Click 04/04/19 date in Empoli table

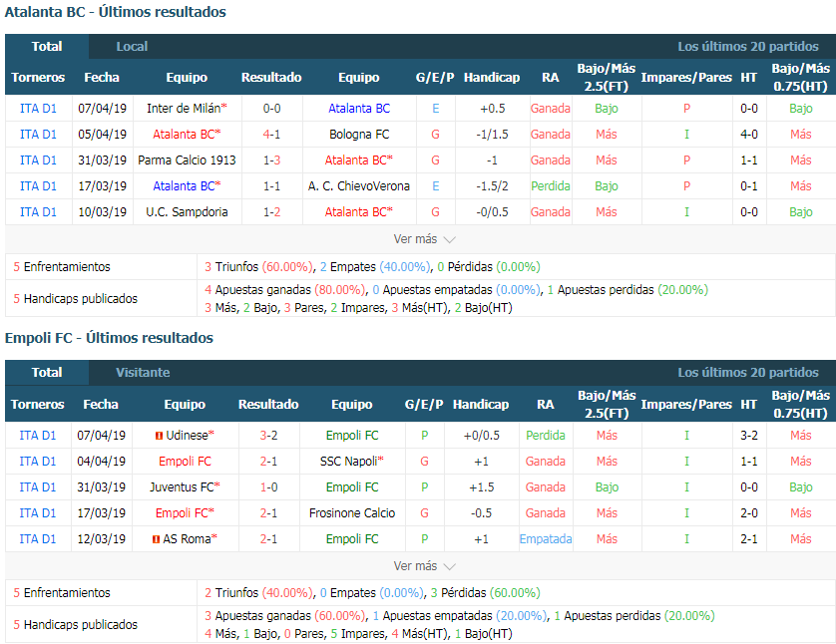tap(102, 462)
